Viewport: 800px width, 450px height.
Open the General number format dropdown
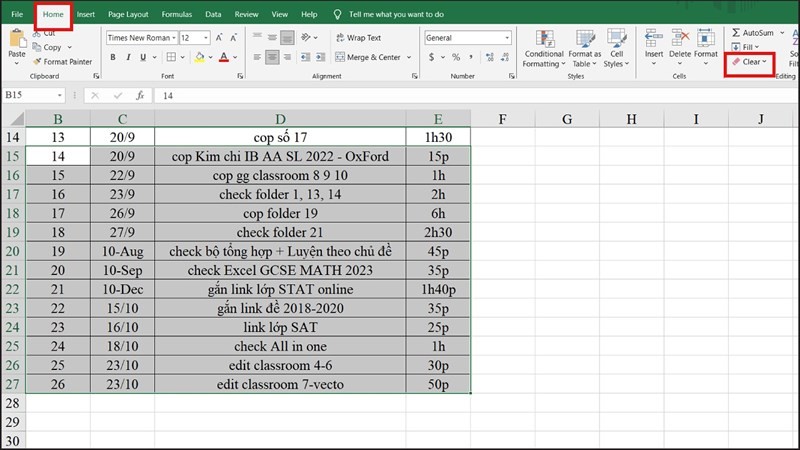(x=507, y=38)
